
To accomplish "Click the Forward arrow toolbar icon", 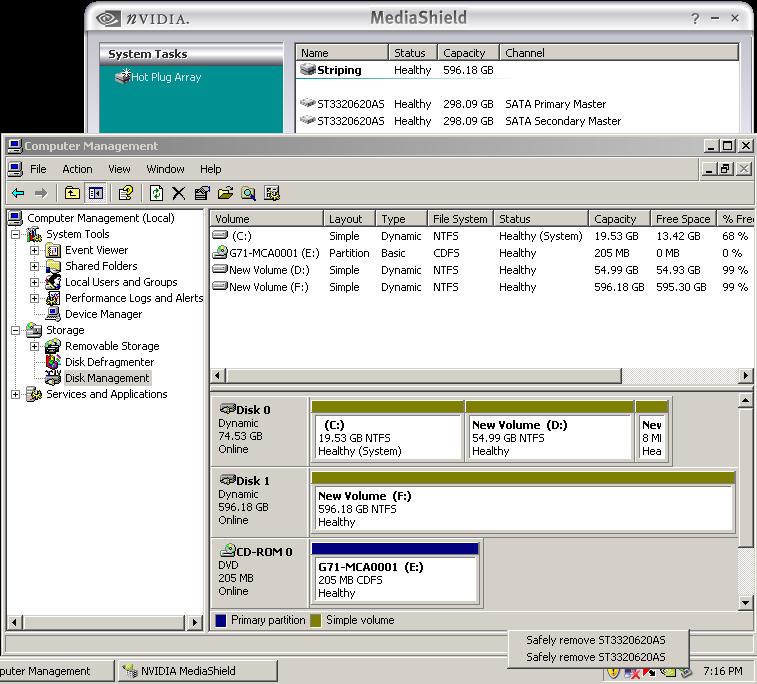I will pos(42,194).
